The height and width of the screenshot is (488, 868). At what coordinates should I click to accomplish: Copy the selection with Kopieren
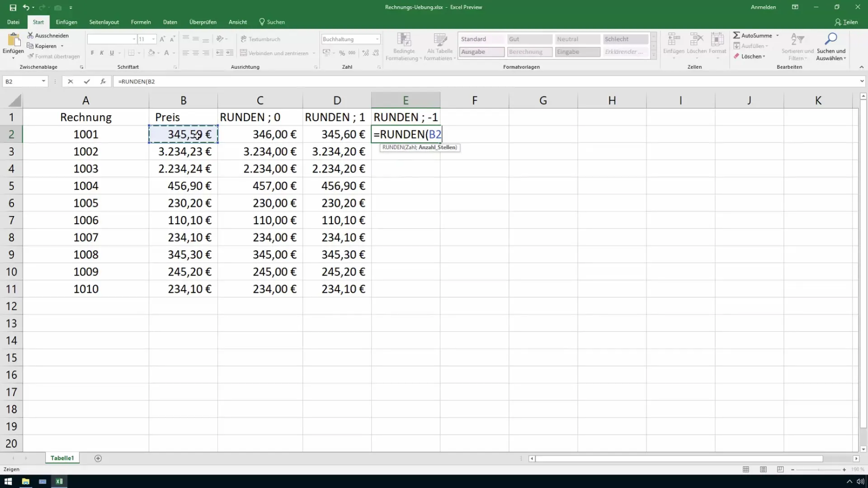(x=42, y=46)
